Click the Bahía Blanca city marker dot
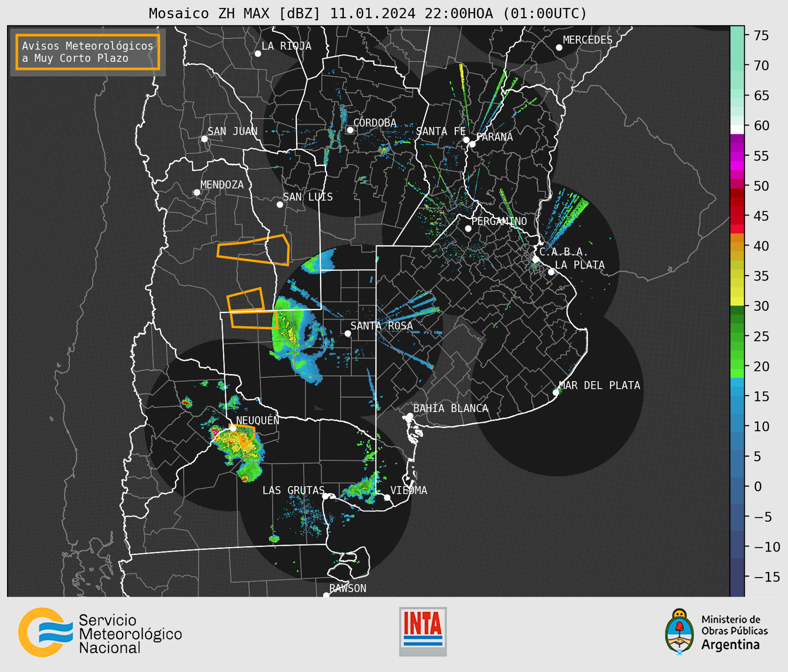 (x=410, y=416)
